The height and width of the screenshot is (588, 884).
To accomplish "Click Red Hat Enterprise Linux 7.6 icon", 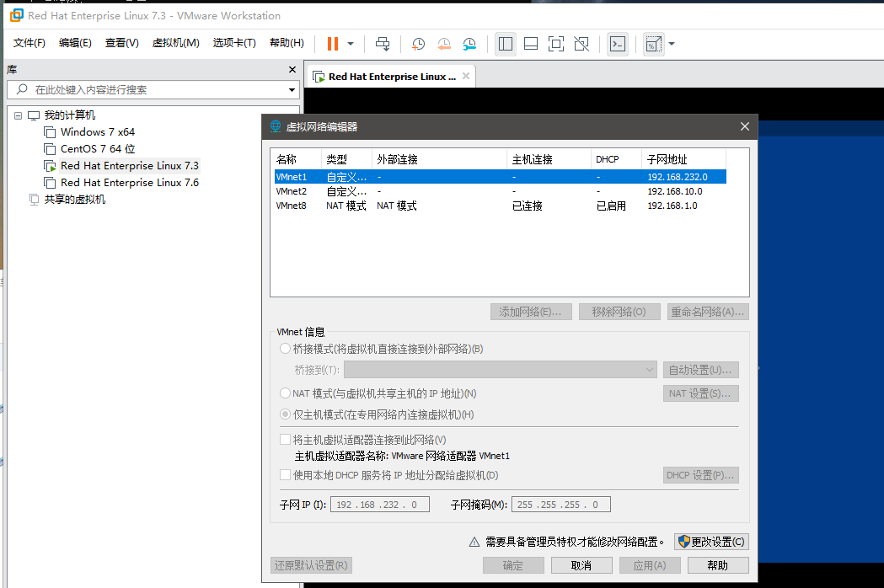I will (50, 183).
